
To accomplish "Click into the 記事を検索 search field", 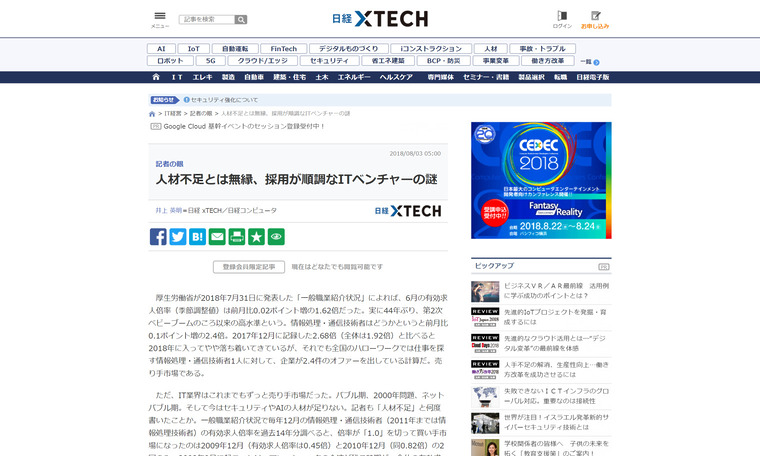I will coord(206,19).
